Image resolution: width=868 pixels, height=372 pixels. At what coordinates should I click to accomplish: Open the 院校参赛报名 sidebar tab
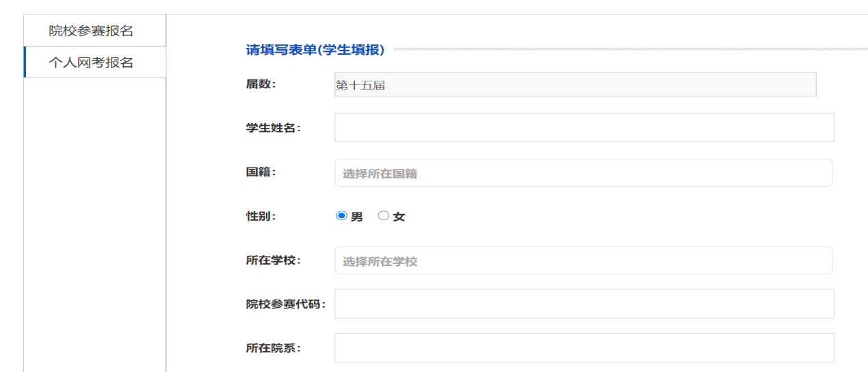(91, 31)
